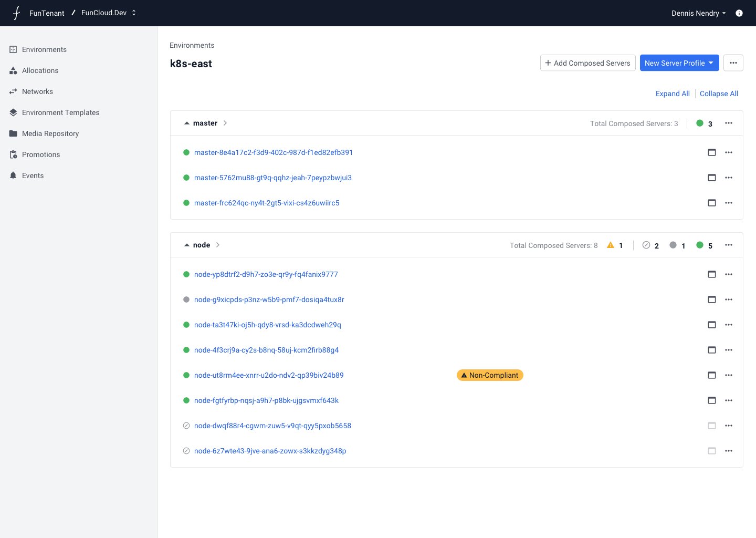
Task: Open console icon for node-ut8rm4ee server
Action: click(x=711, y=375)
